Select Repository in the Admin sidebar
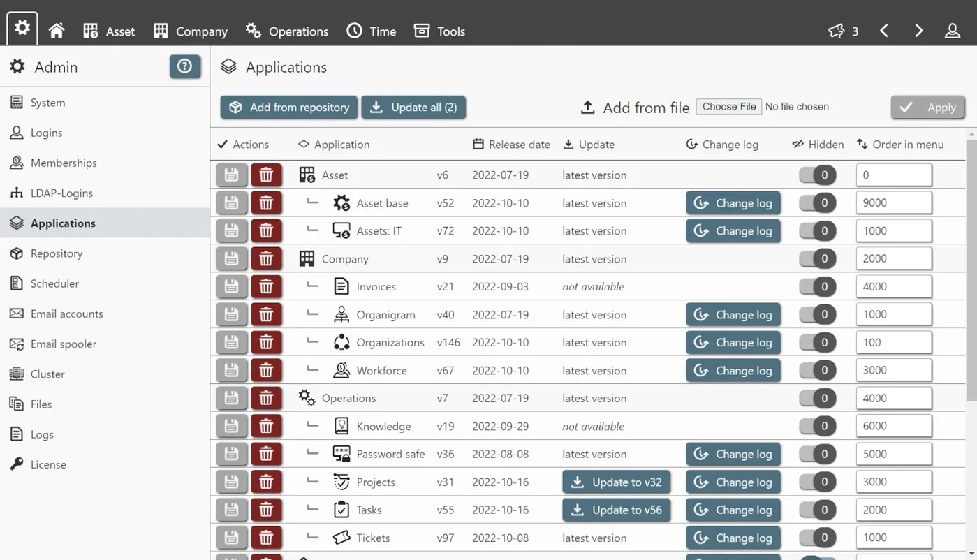The image size is (977, 560). 105,253
